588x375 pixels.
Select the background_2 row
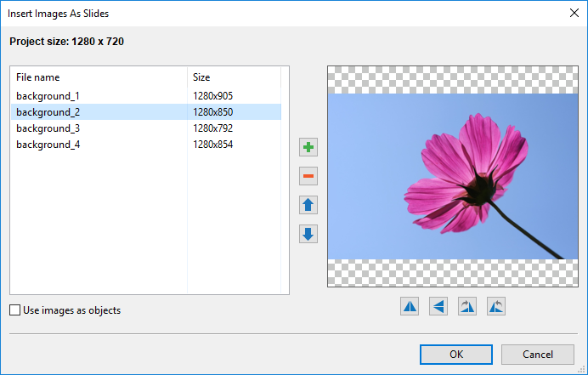[x=146, y=112]
